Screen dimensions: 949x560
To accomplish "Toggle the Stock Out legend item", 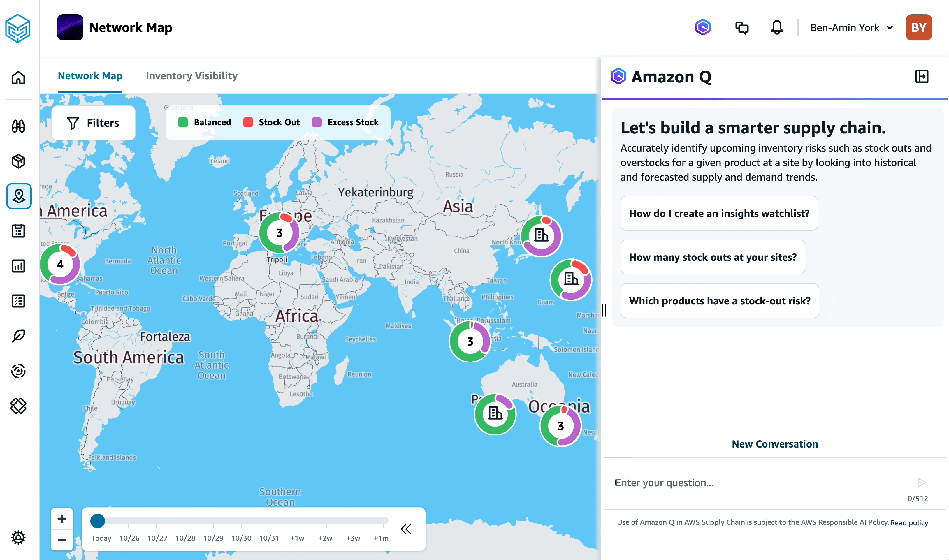I will coord(271,122).
